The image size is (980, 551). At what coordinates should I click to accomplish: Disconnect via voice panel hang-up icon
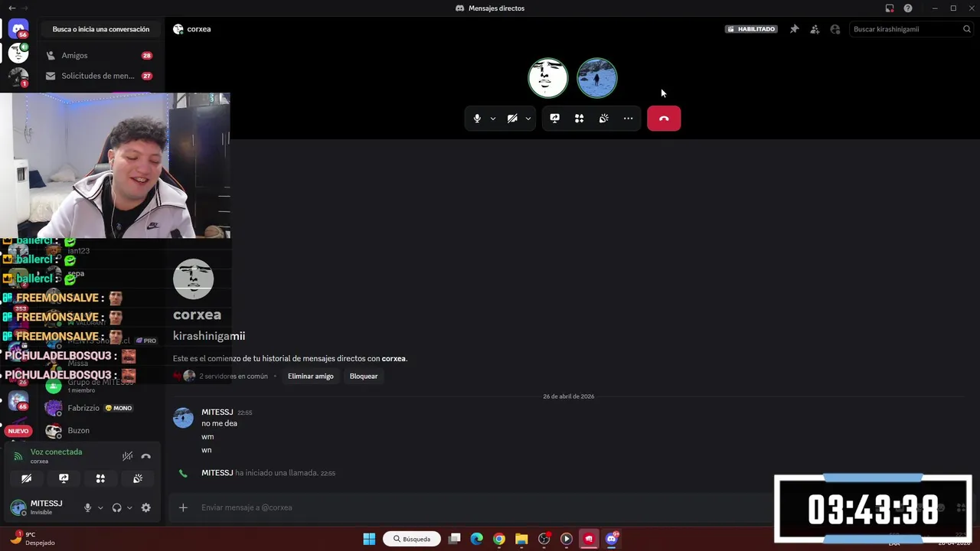[146, 456]
